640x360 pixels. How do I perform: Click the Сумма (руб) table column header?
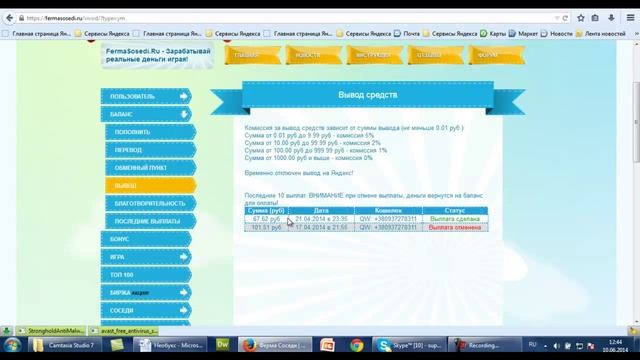266,211
